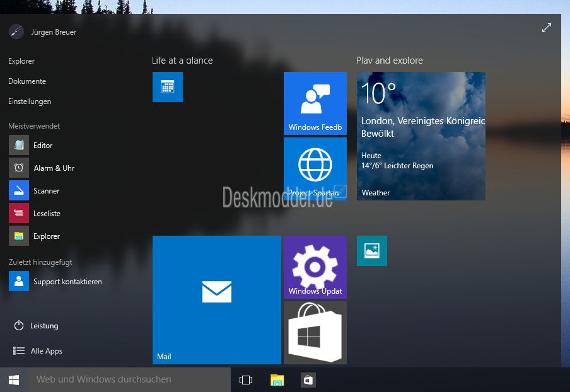The image size is (570, 392).
Task: Open the Photos tile
Action: pyautogui.click(x=372, y=251)
